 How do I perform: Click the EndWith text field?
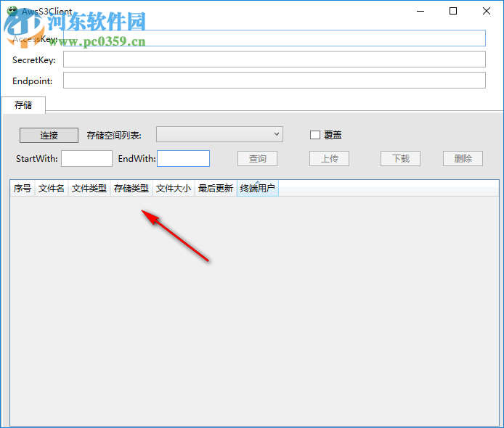tap(183, 159)
